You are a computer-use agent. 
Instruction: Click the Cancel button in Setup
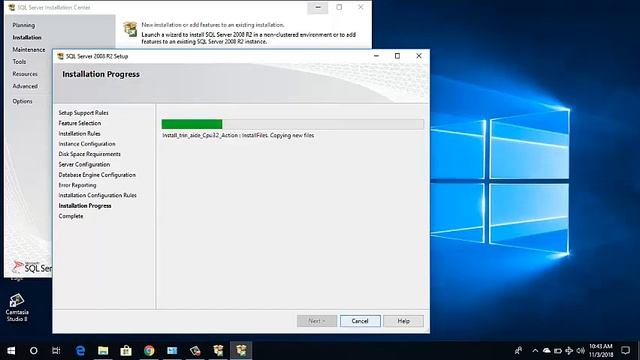(x=360, y=321)
